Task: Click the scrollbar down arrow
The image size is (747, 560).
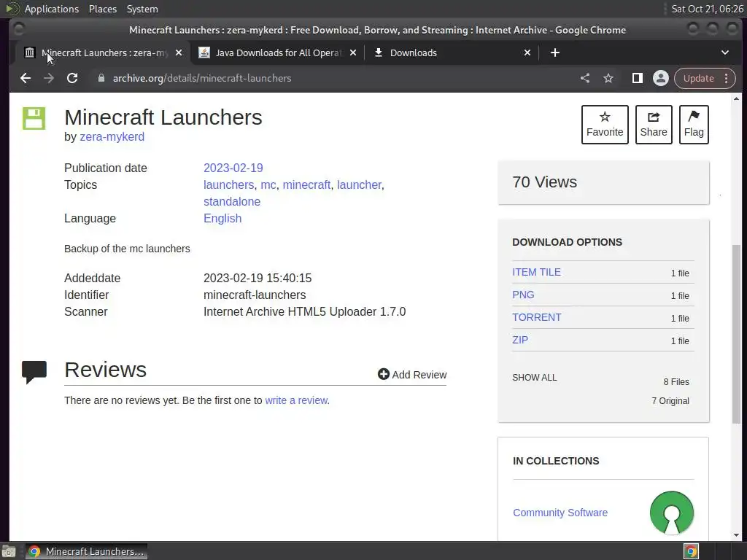Action: click(737, 535)
